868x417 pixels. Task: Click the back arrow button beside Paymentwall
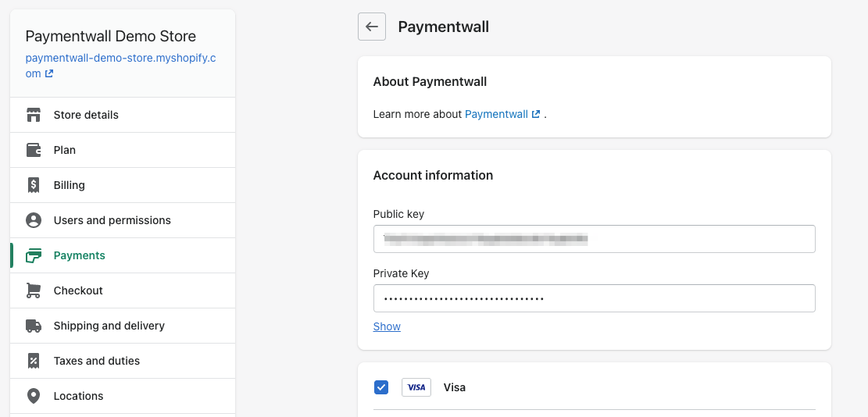(x=372, y=27)
